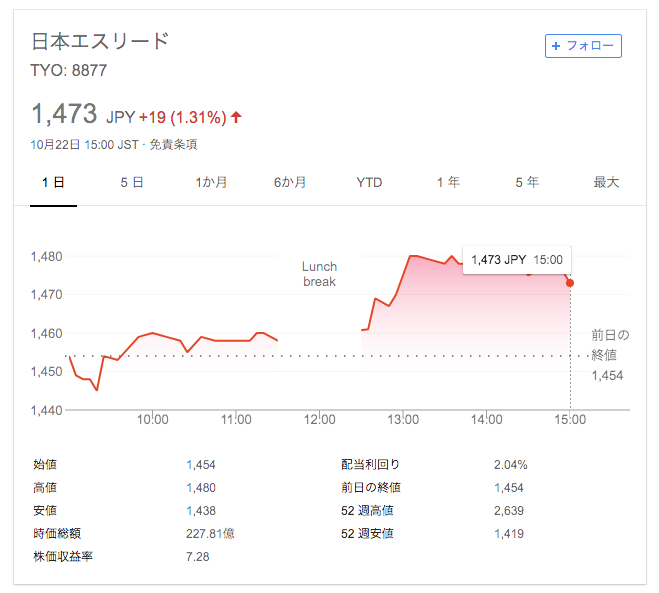Click the 安値 value 1,438
659x593 pixels.
[201, 511]
